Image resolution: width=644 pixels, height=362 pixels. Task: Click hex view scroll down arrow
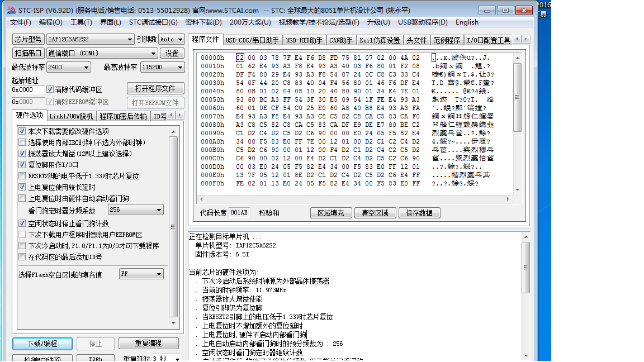pyautogui.click(x=518, y=189)
